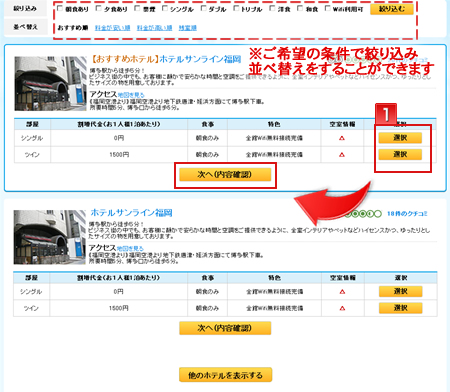Click the ツイン availability triangle in the recommended card
This screenshot has width=450, height=392.
(x=342, y=155)
